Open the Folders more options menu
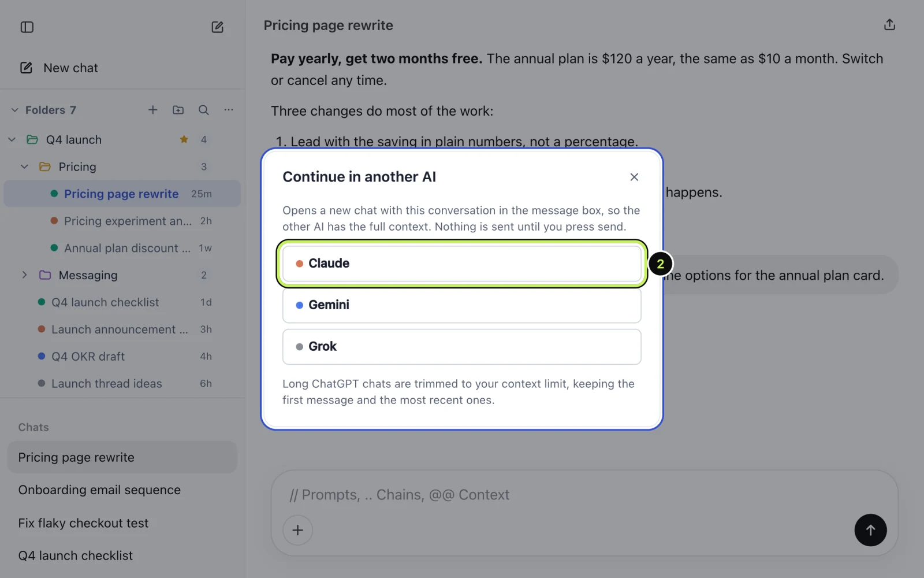Screen dimensions: 924x578 click(229, 110)
